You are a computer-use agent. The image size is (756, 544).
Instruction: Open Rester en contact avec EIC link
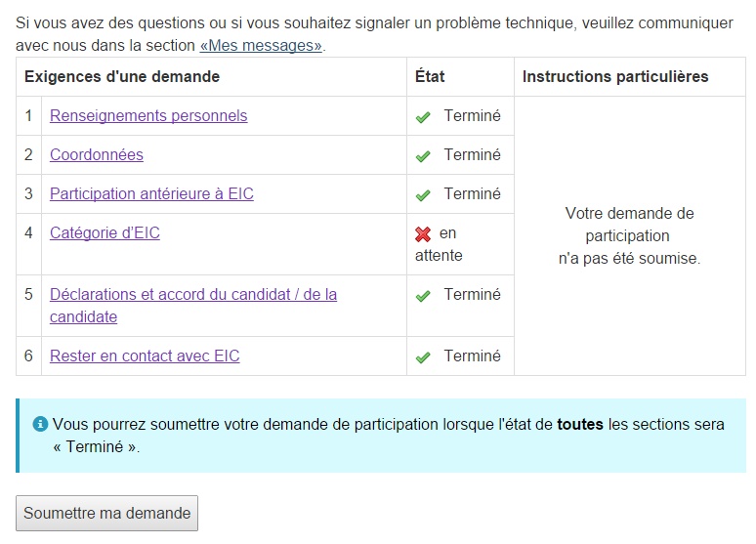tap(145, 356)
